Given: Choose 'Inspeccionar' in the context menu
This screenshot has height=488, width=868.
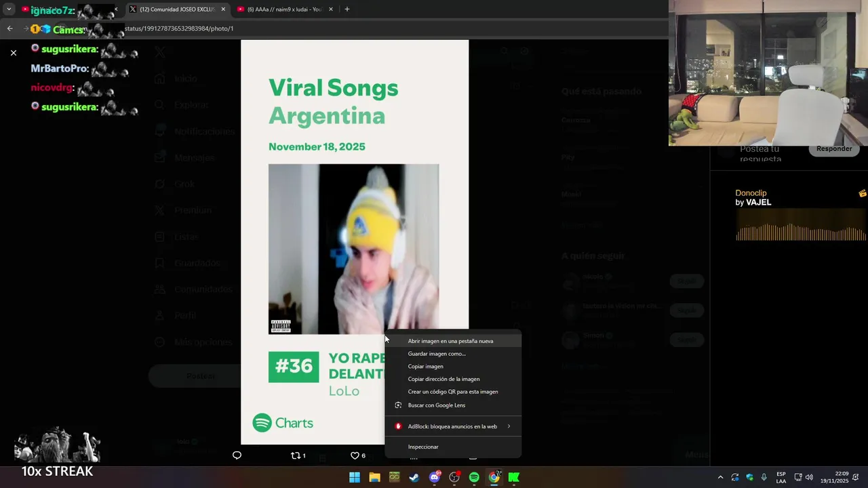Looking at the screenshot, I should pos(453,447).
